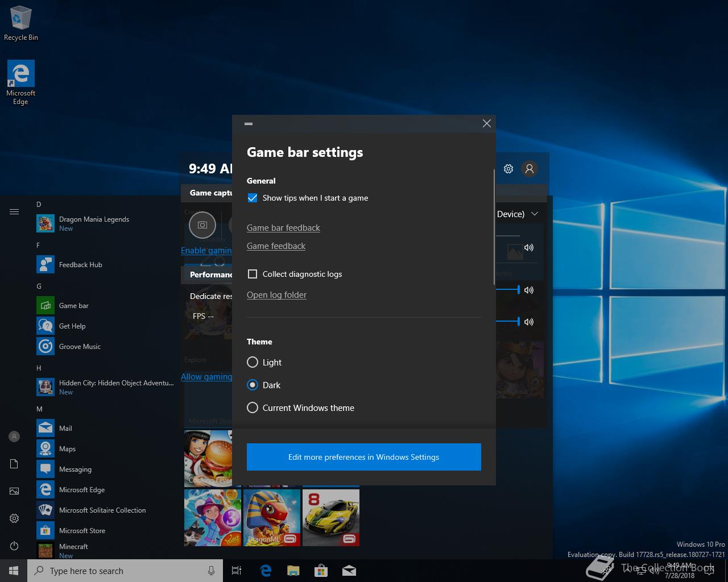The image size is (728, 582).
Task: Click Enable gaming link in Game bar
Action: [206, 251]
